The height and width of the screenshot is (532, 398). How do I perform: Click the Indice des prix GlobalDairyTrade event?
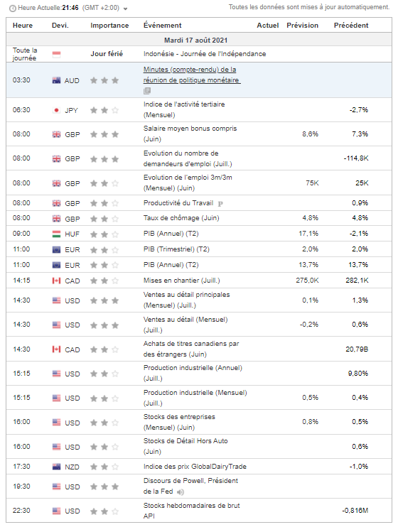(x=195, y=467)
